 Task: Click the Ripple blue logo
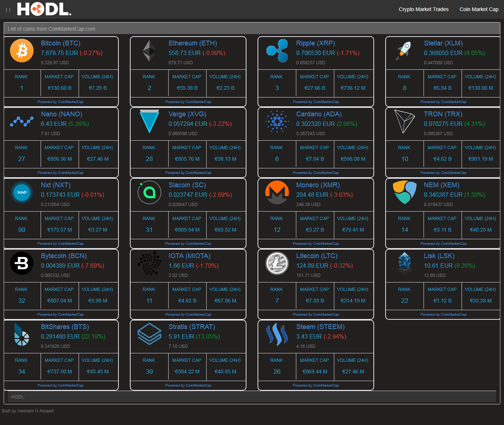point(277,51)
